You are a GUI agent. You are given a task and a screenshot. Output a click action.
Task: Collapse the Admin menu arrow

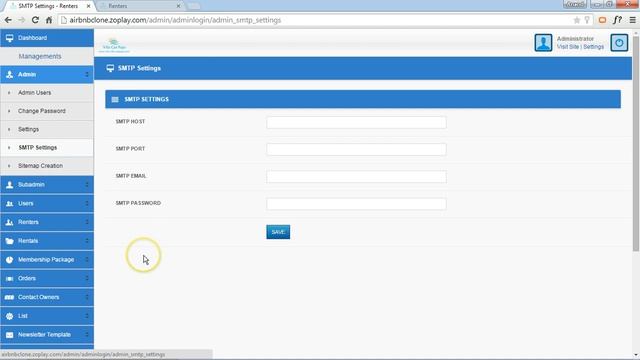87,75
